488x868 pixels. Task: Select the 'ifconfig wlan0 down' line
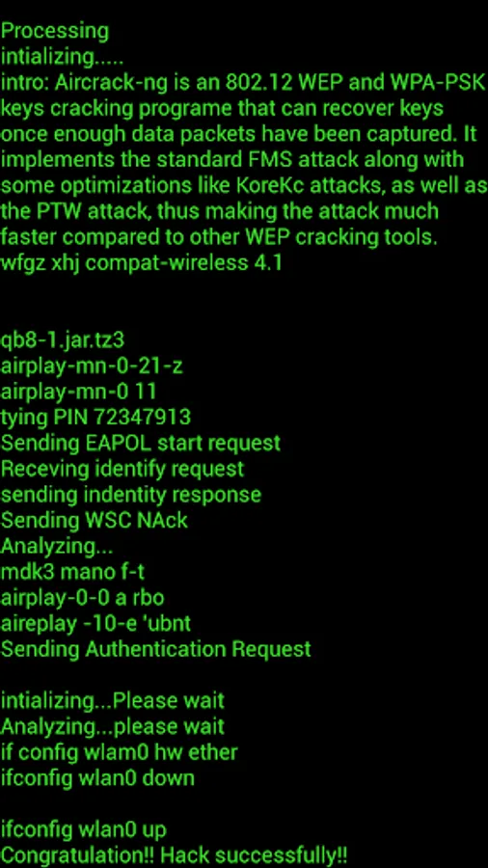click(97, 777)
